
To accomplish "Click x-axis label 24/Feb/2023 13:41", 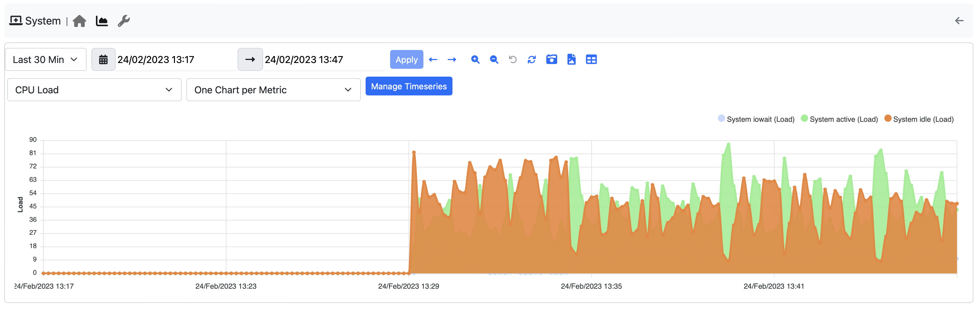I will [x=774, y=286].
